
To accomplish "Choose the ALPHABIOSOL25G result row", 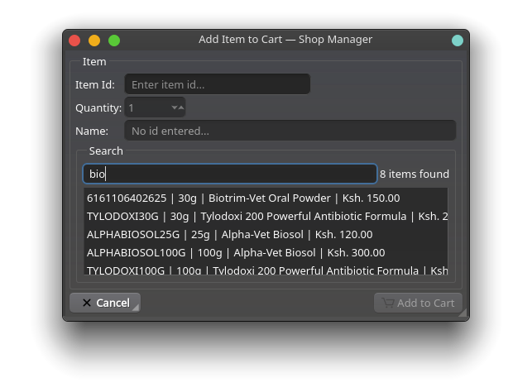I will click(x=266, y=235).
